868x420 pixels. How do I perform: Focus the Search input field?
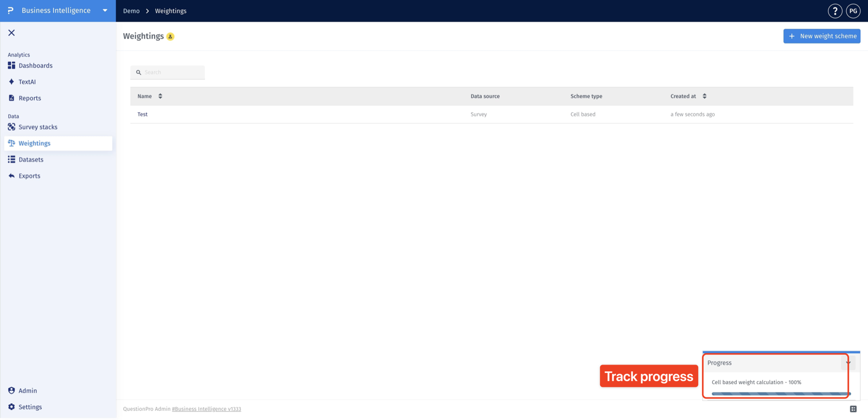168,72
